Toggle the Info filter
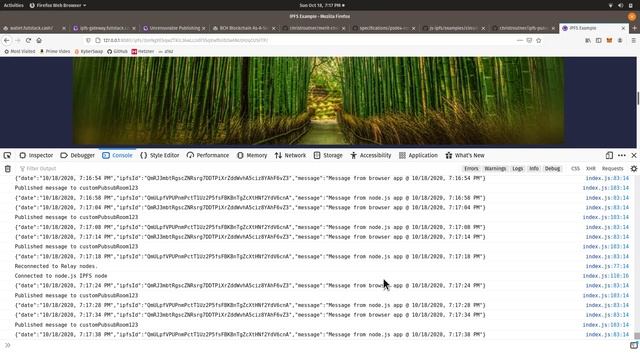The width and height of the screenshot is (640, 360). 534,169
